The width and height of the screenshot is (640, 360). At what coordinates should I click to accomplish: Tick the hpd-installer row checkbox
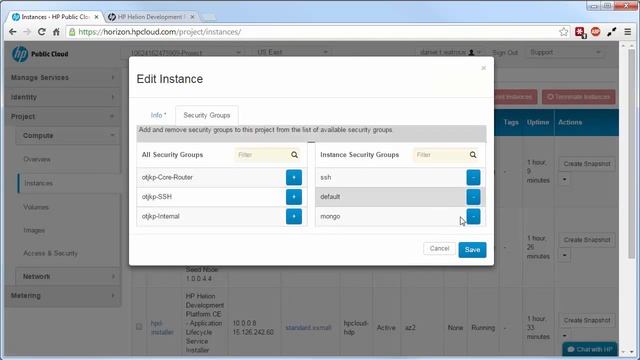coord(139,327)
